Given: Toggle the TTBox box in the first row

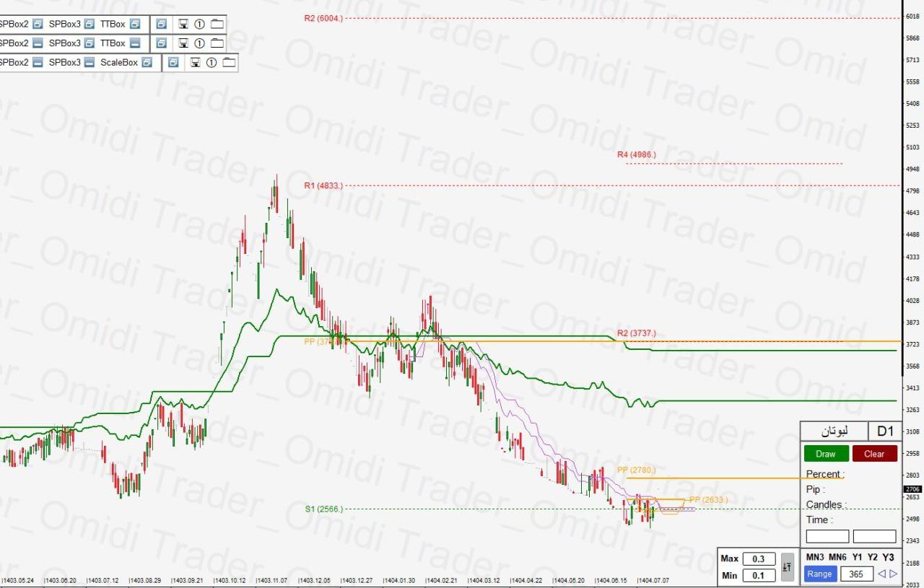Looking at the screenshot, I should [134, 24].
